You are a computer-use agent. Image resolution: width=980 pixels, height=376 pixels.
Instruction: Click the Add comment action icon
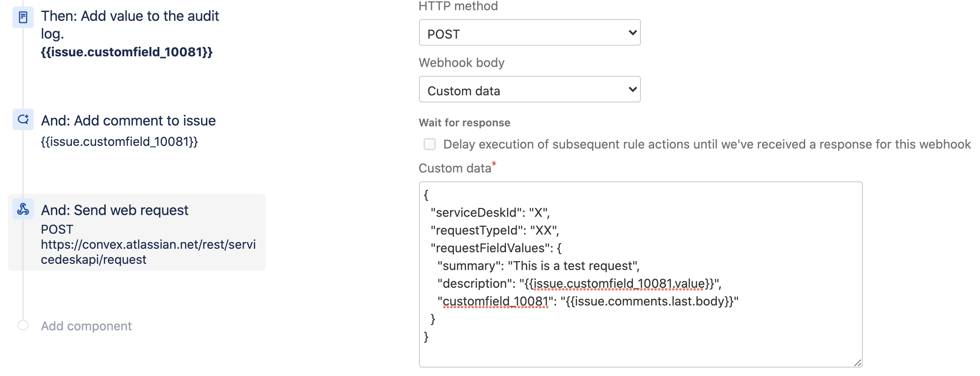(x=23, y=119)
